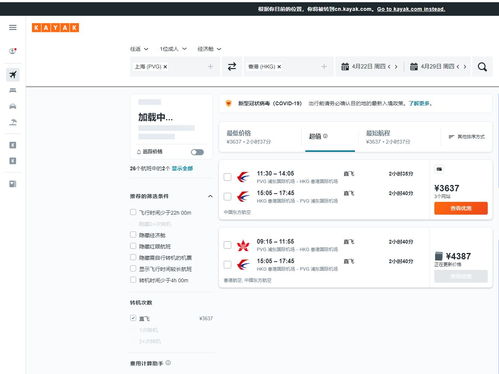Click the KAYAK logo
The height and width of the screenshot is (374, 499).
pyautogui.click(x=55, y=28)
